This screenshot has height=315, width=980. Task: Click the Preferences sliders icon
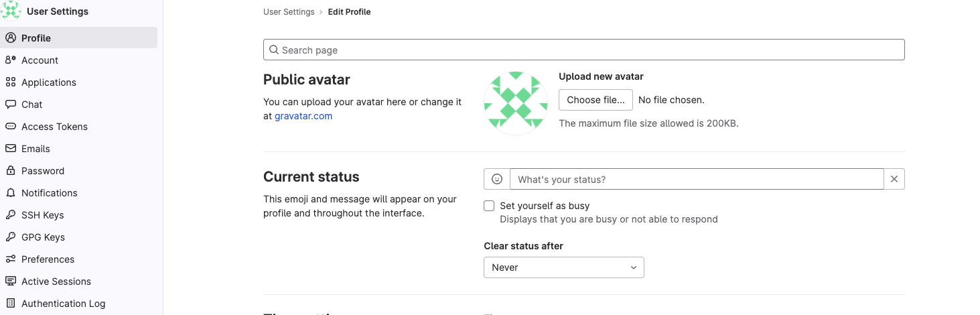[x=10, y=259]
